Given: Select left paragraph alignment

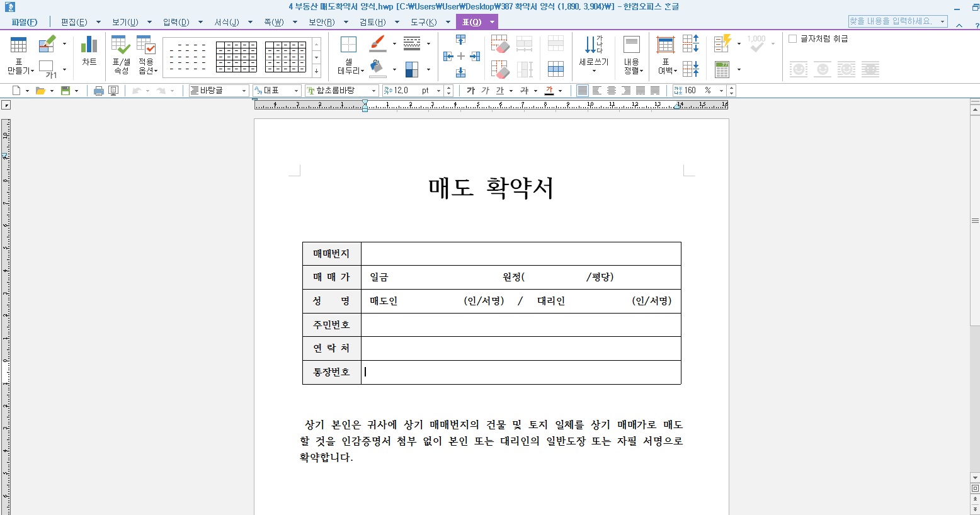Looking at the screenshot, I should 597,91.
